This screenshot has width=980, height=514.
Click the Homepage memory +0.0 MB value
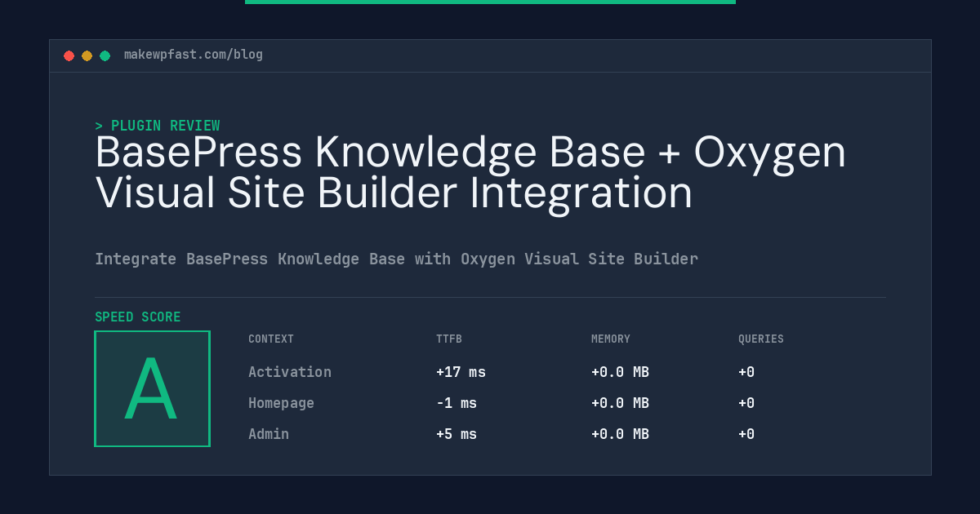click(620, 403)
